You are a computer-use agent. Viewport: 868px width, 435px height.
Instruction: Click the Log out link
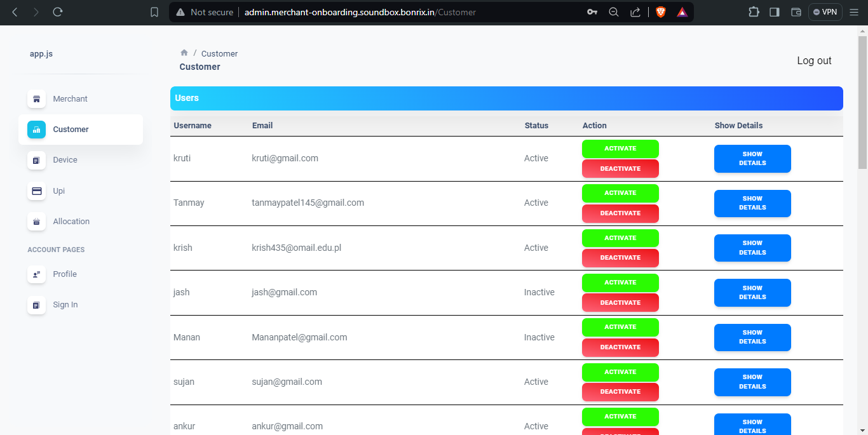[x=814, y=60]
